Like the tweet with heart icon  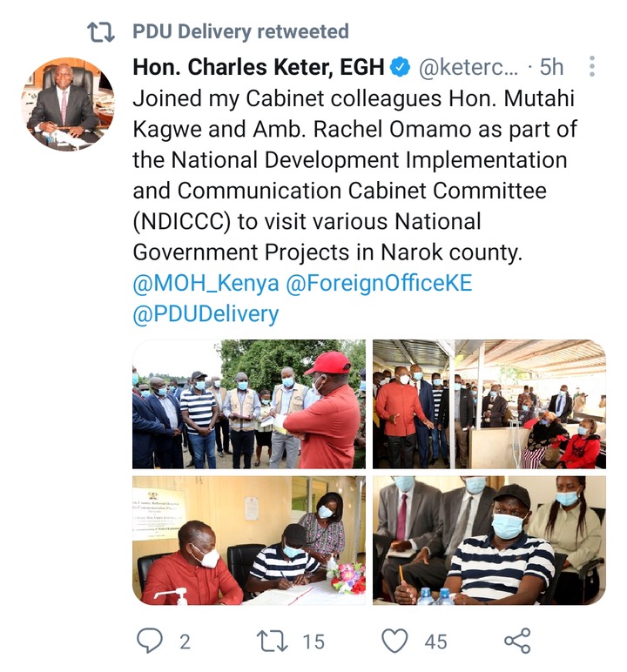coord(394,641)
